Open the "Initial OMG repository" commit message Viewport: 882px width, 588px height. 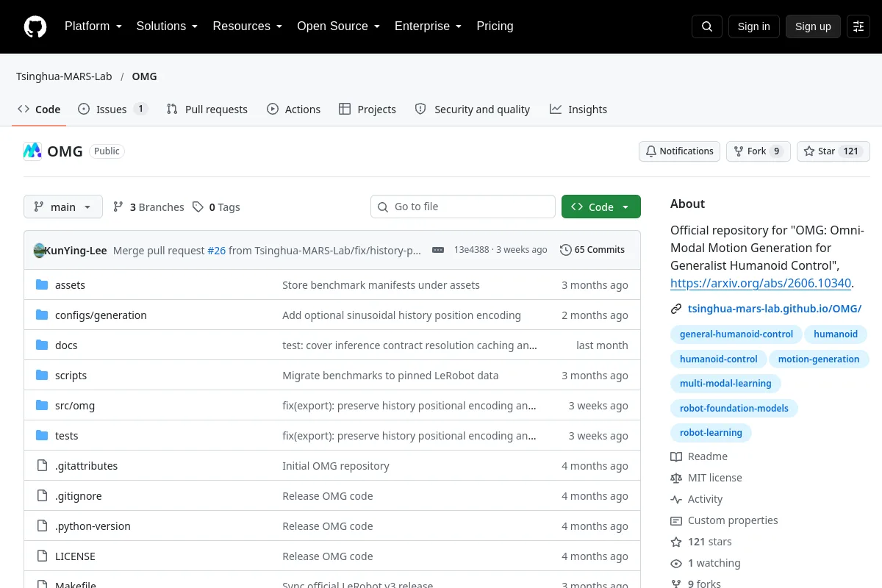[x=336, y=466]
